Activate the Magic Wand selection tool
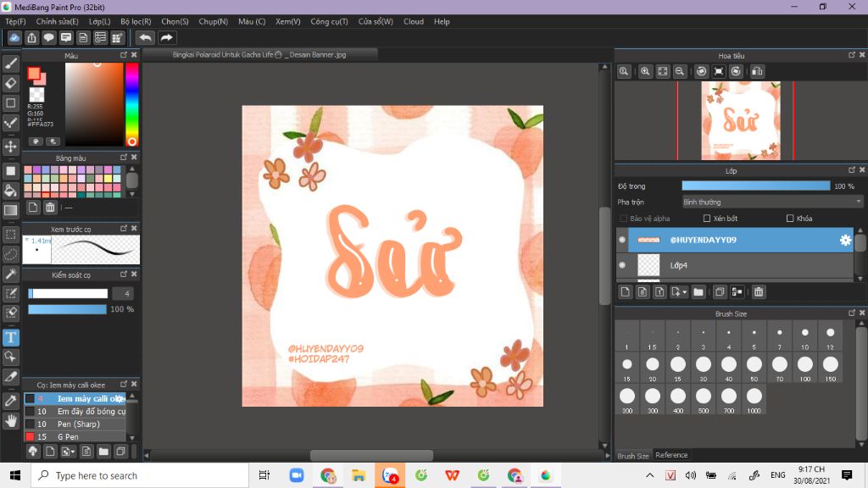Screen dimensions: 868x488 11,274
